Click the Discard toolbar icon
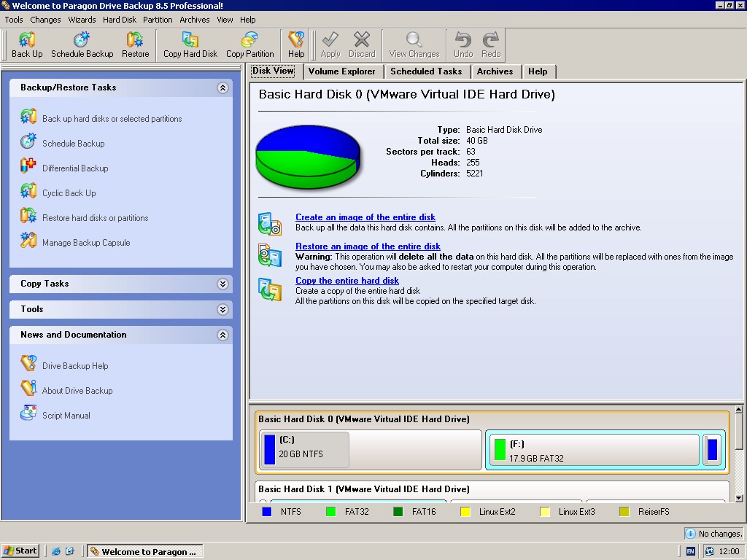The image size is (747, 560). click(x=362, y=39)
